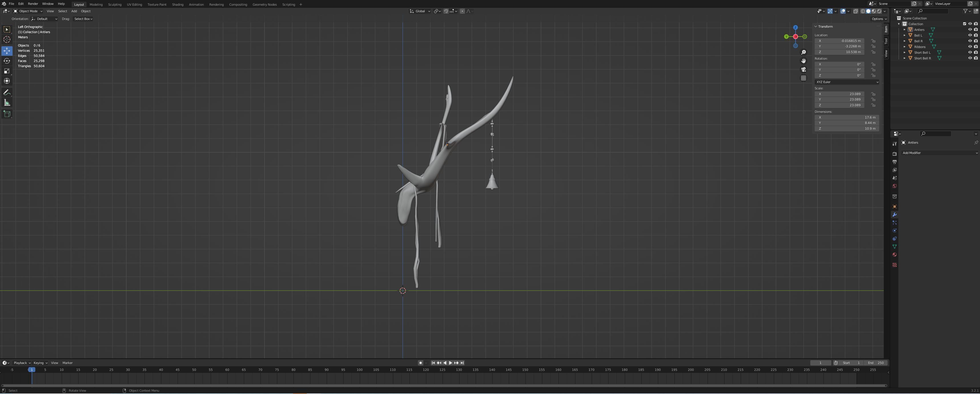Switch to material preview shading
The height and width of the screenshot is (394, 980).
(x=874, y=11)
